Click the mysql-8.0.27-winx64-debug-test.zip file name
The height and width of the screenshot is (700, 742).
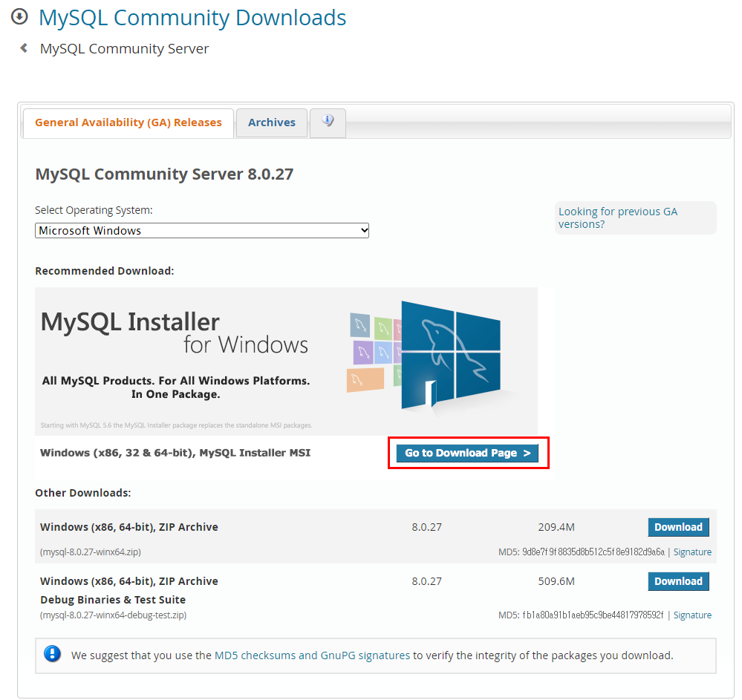click(x=113, y=615)
